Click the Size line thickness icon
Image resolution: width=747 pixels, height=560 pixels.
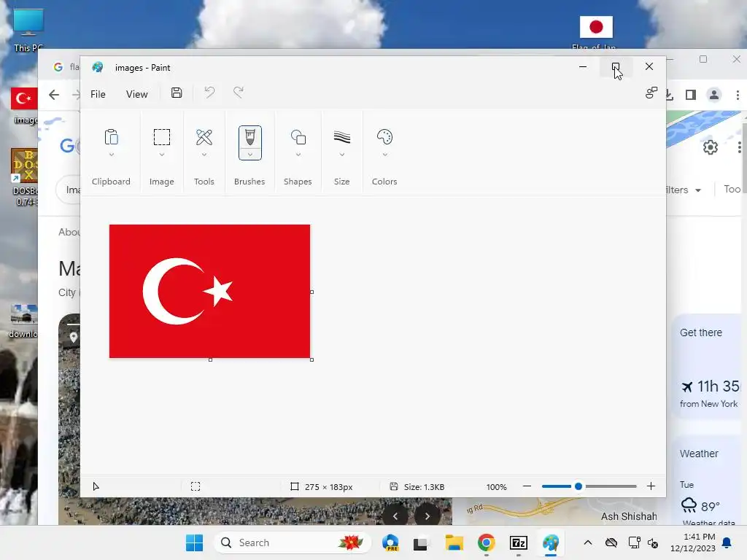click(x=342, y=137)
